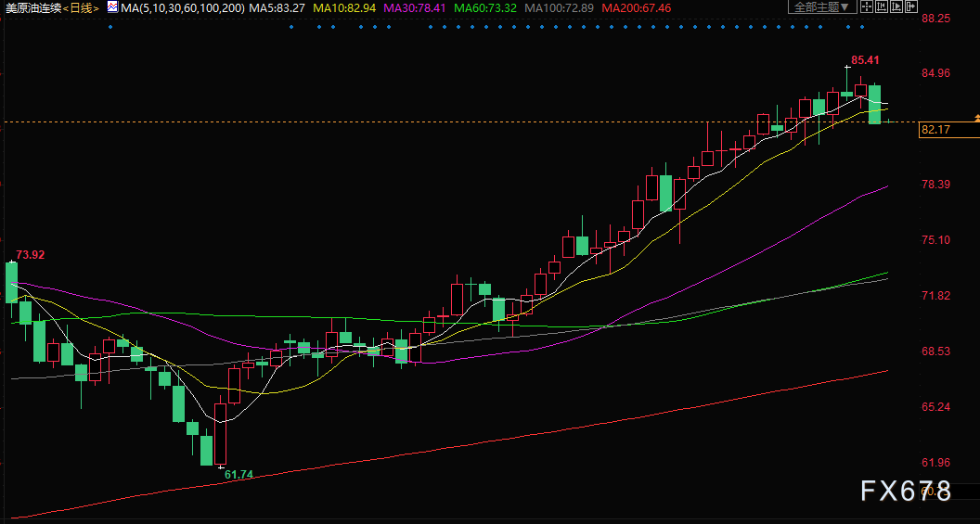Image resolution: width=980 pixels, height=524 pixels.
Task: Select the yellow MA10:82.94 label
Action: click(344, 8)
